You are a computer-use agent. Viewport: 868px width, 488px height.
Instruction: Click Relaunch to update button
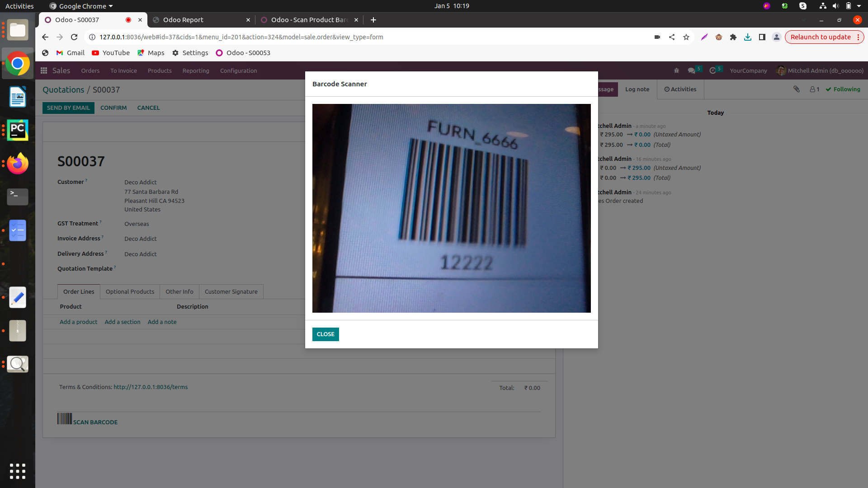coord(821,37)
